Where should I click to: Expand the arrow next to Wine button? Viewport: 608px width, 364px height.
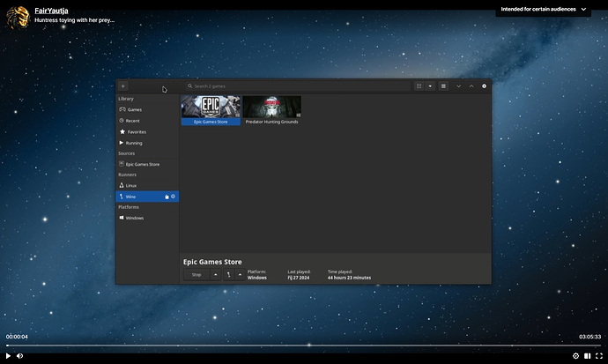[x=240, y=274]
